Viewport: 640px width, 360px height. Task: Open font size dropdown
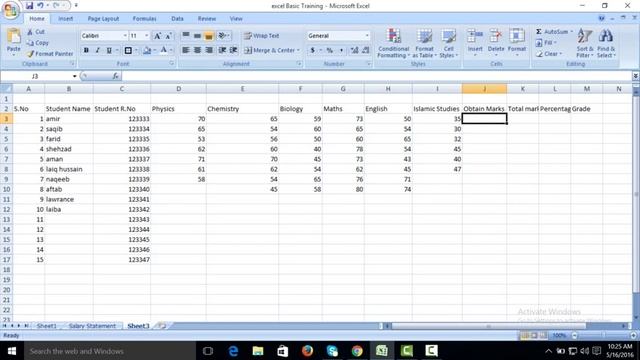146,36
